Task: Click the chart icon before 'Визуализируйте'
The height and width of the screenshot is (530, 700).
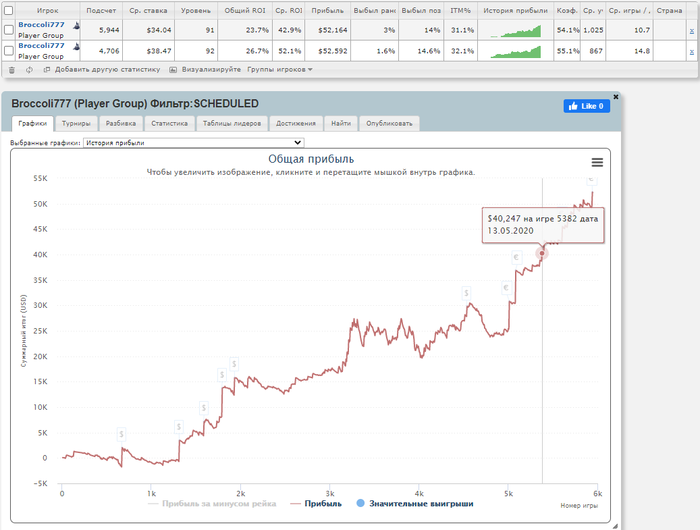Action: (x=173, y=70)
